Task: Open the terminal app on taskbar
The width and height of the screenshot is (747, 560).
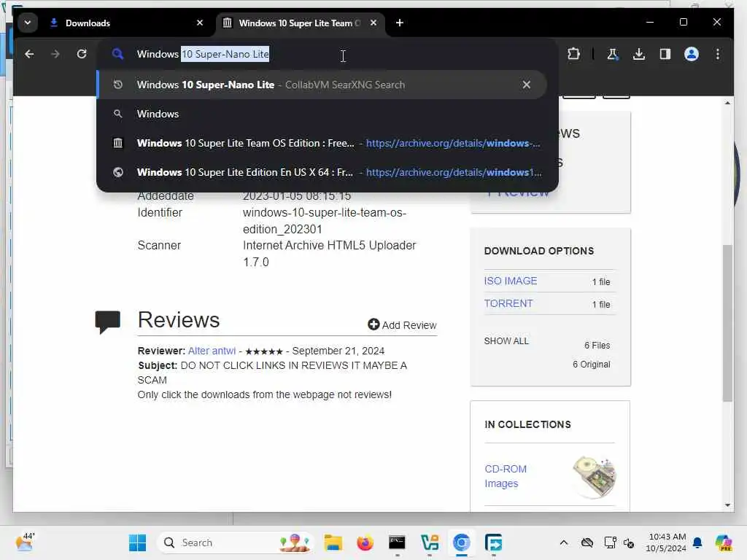Action: [397, 542]
